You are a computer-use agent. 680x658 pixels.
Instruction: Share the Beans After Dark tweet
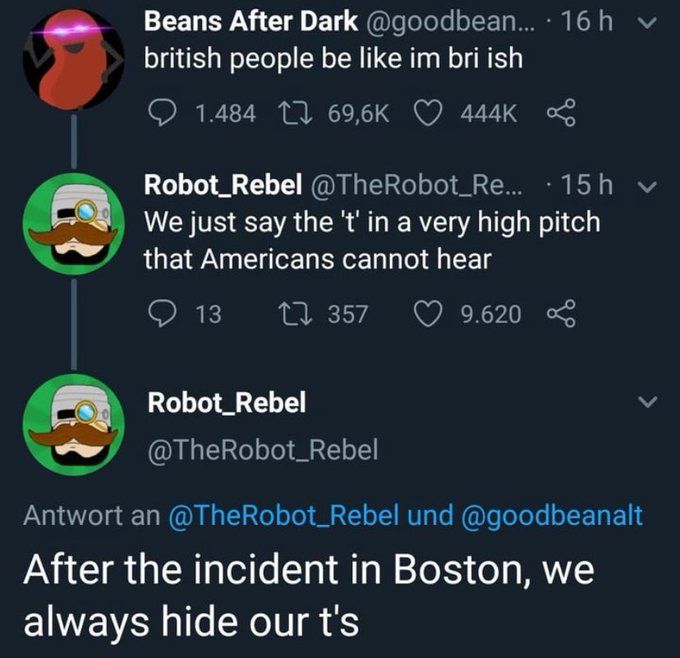tap(561, 113)
